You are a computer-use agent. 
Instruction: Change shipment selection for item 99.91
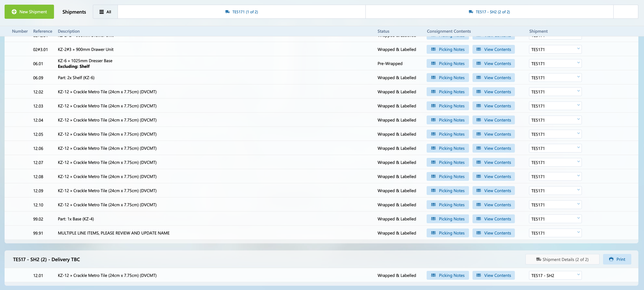click(x=555, y=233)
